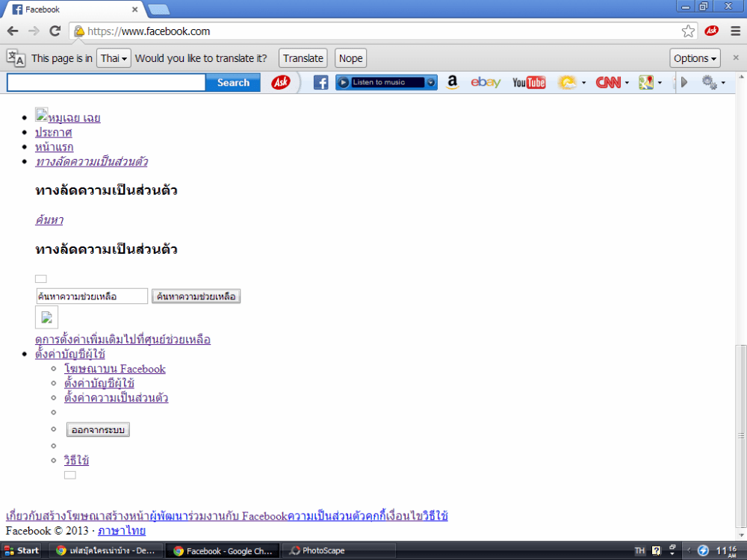This screenshot has height=560, width=747.
Task: Click the page vertical scrollbar thumb
Action: 741,435
